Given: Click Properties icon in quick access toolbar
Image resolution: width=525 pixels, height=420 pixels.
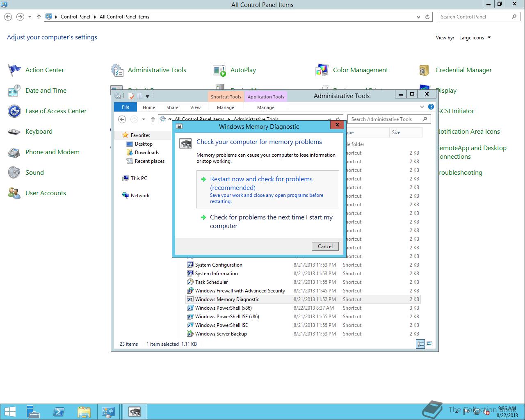Looking at the screenshot, I should [131, 96].
